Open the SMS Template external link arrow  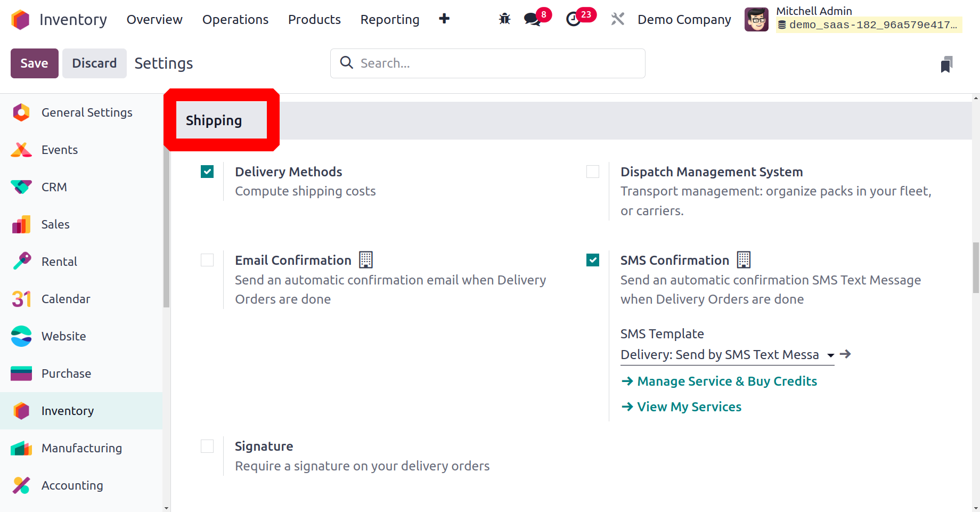point(845,354)
